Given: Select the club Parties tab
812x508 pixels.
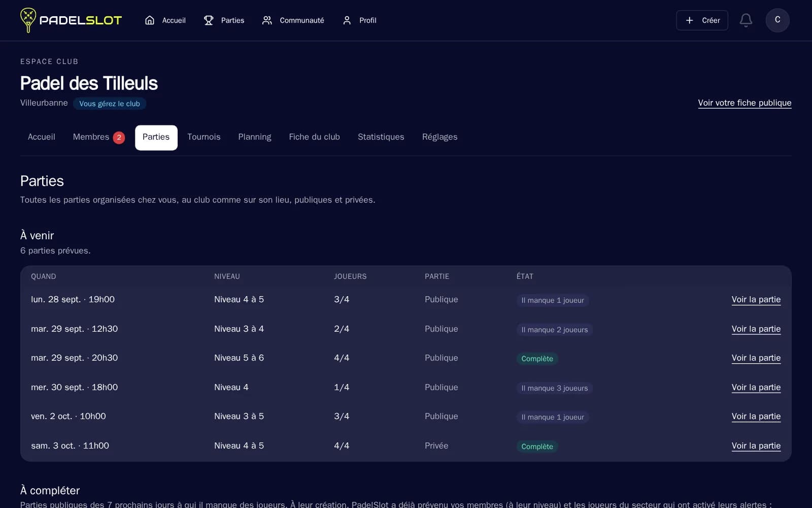Looking at the screenshot, I should [x=156, y=137].
